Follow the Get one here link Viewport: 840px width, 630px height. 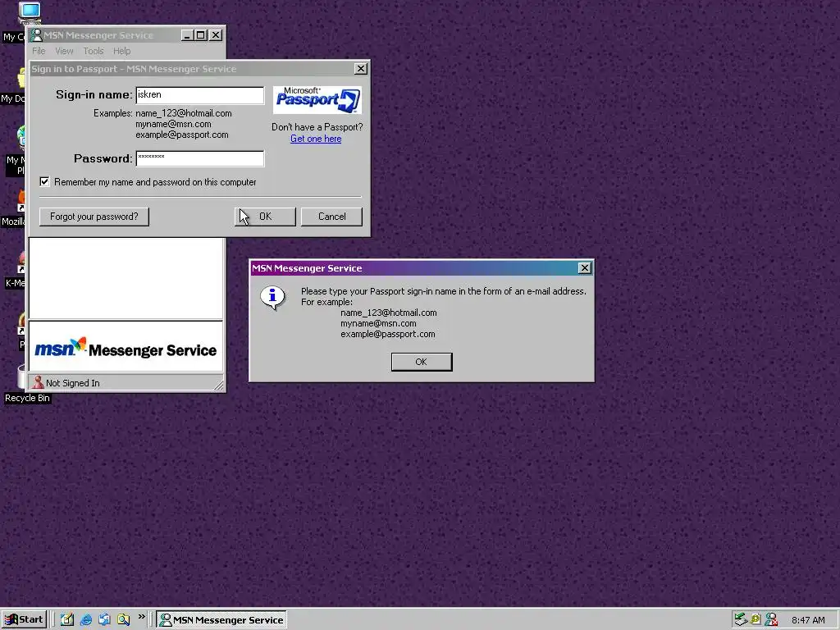coord(316,139)
